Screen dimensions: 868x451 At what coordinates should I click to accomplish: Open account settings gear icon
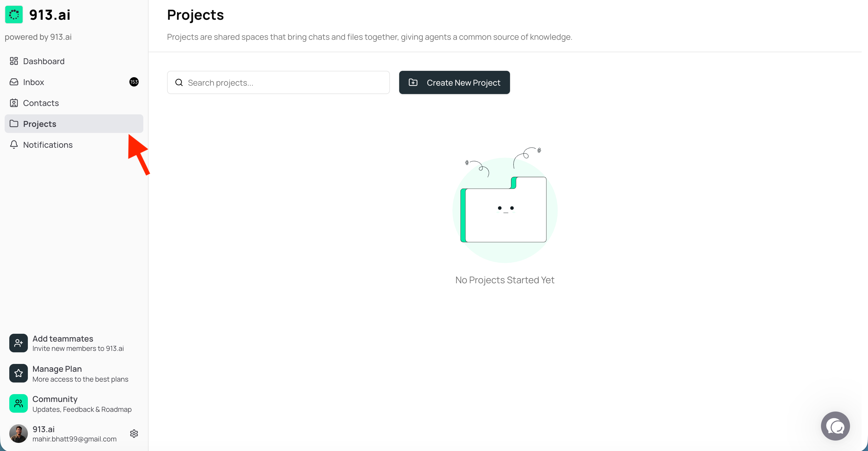pos(134,434)
